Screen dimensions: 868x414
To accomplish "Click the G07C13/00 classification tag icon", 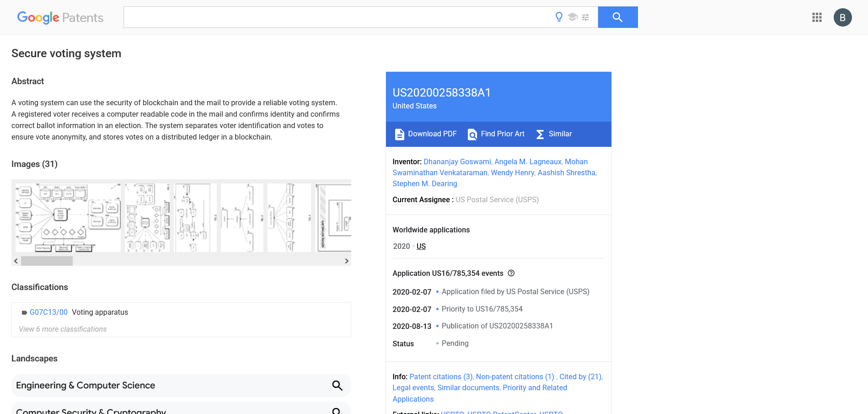I will pyautogui.click(x=25, y=312).
